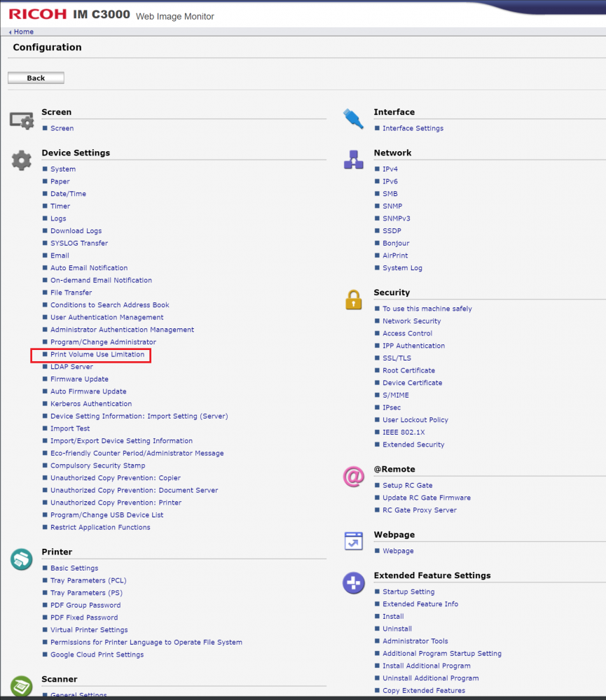Click the Security padlock icon

pyautogui.click(x=353, y=300)
